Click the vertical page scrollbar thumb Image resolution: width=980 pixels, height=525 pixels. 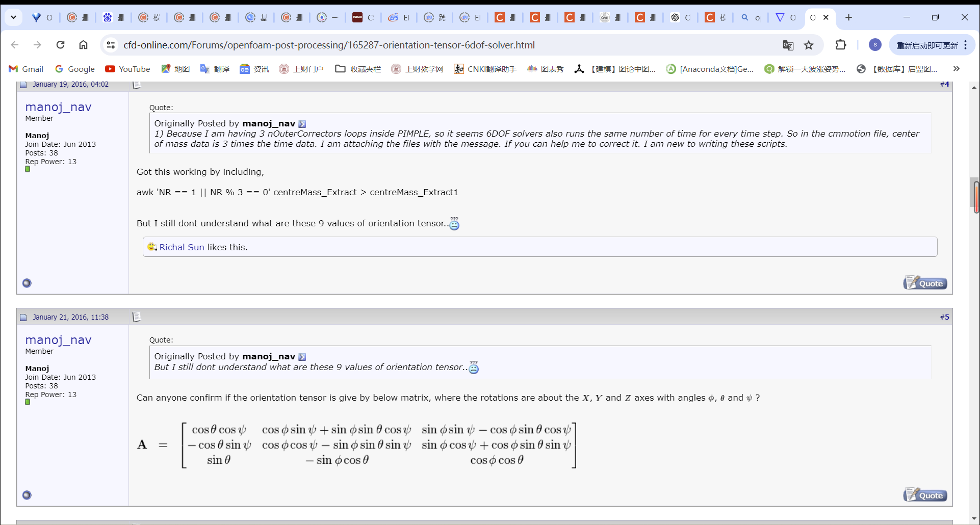[x=974, y=196]
